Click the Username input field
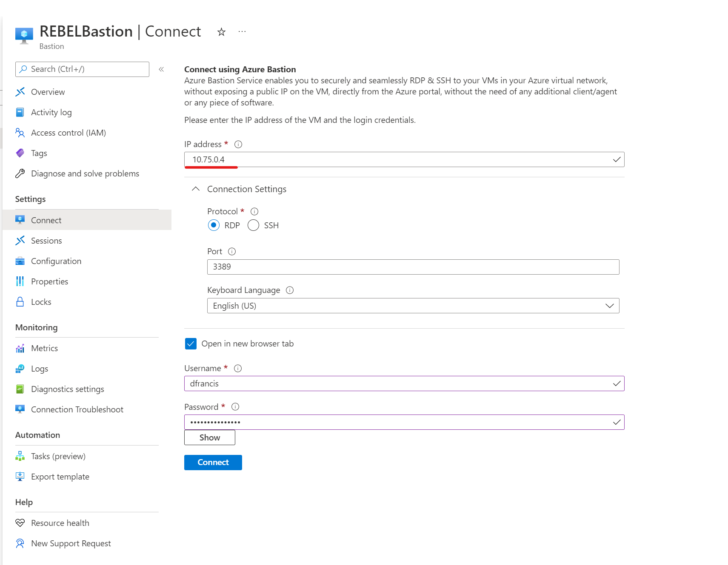 pyautogui.click(x=404, y=383)
